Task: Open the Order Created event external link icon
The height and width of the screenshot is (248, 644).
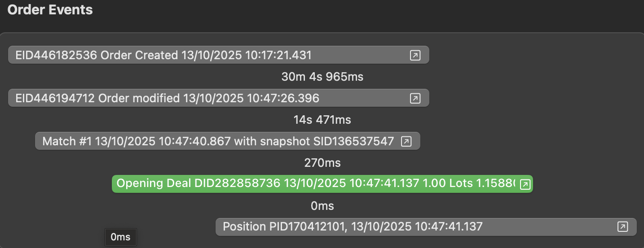Action: 415,56
